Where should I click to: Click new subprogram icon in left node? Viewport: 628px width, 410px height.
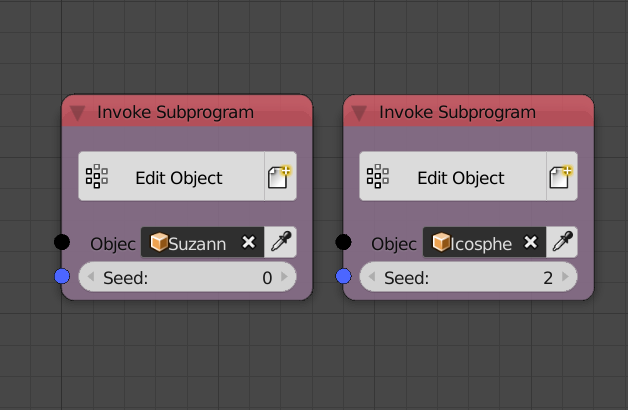click(280, 176)
